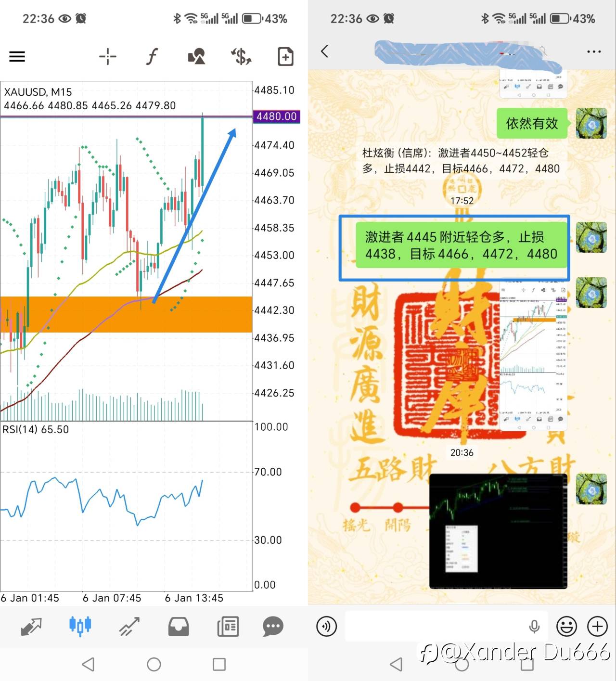Tap the 4485.10 price axis label
Image resolution: width=616 pixels, height=681 pixels.
tap(274, 90)
